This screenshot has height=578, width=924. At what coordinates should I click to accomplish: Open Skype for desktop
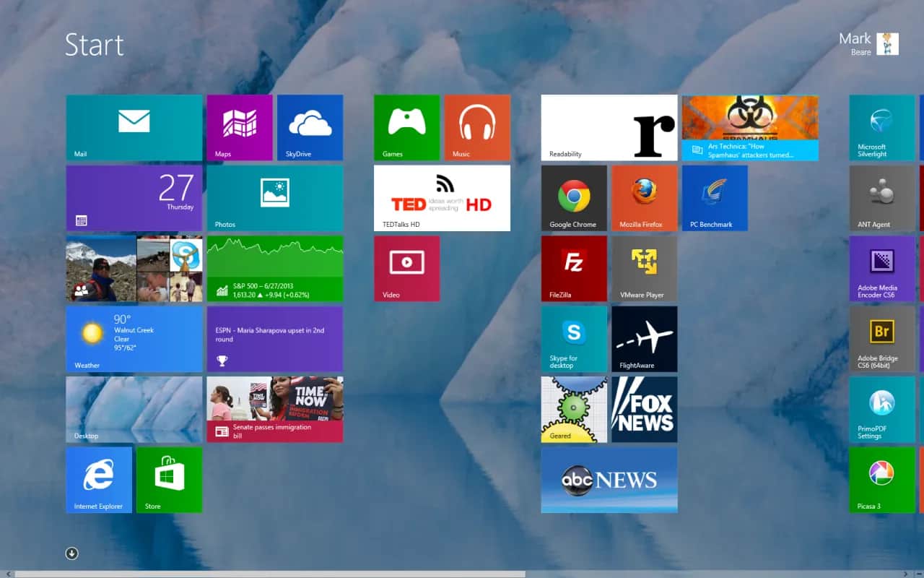572,338
